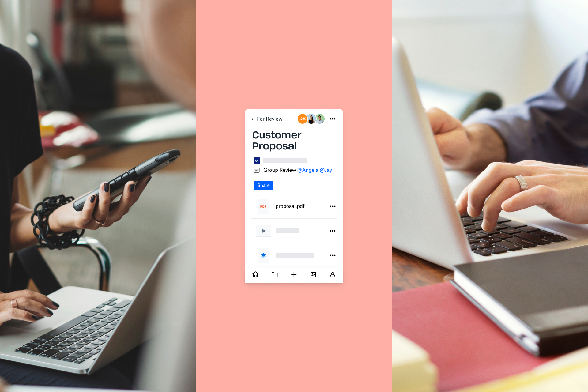Tap the video playback control icon
The height and width of the screenshot is (392, 588).
263,231
